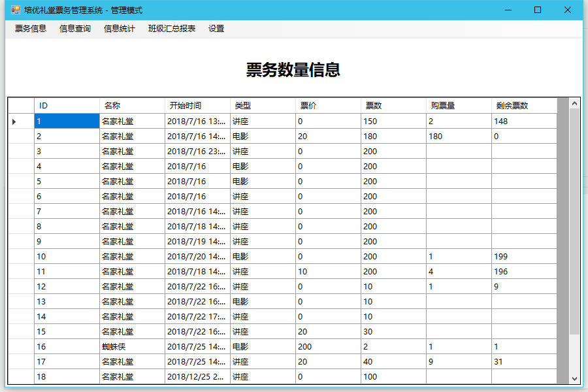The height and width of the screenshot is (392, 588).
Task: Click the 票价 column header
Action: coord(328,106)
